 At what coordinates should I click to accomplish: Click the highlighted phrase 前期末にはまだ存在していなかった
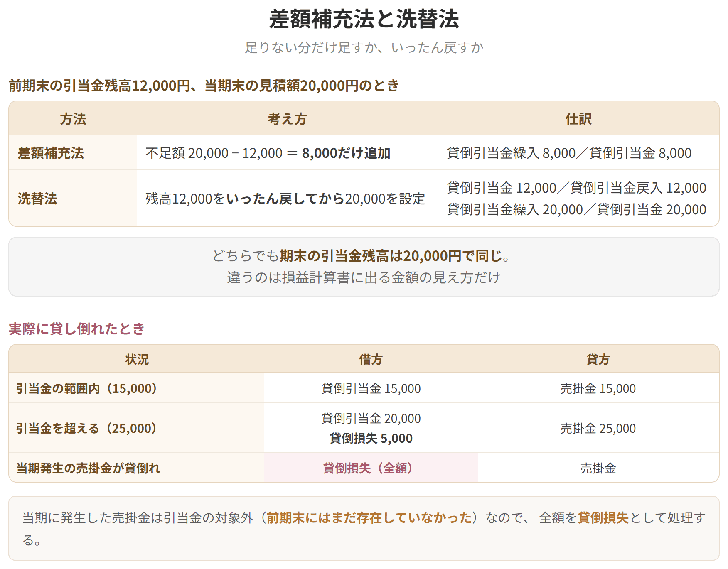369,517
